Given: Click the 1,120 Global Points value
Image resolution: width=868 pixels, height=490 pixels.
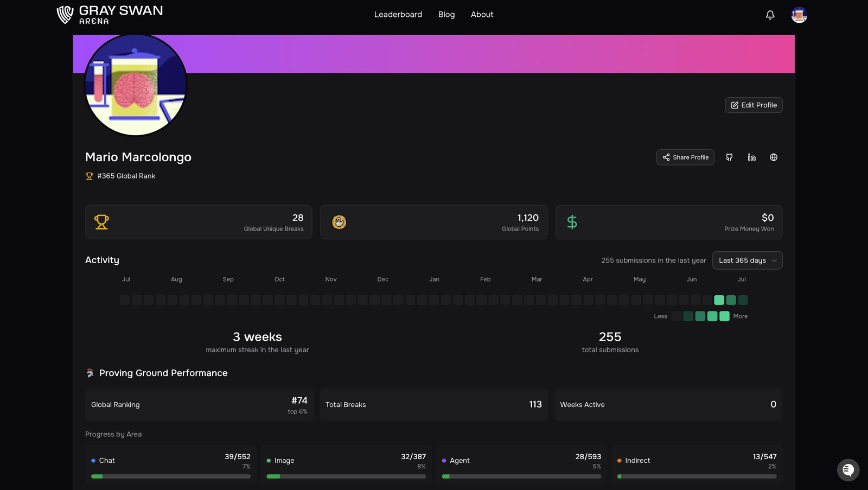Looking at the screenshot, I should (x=528, y=218).
